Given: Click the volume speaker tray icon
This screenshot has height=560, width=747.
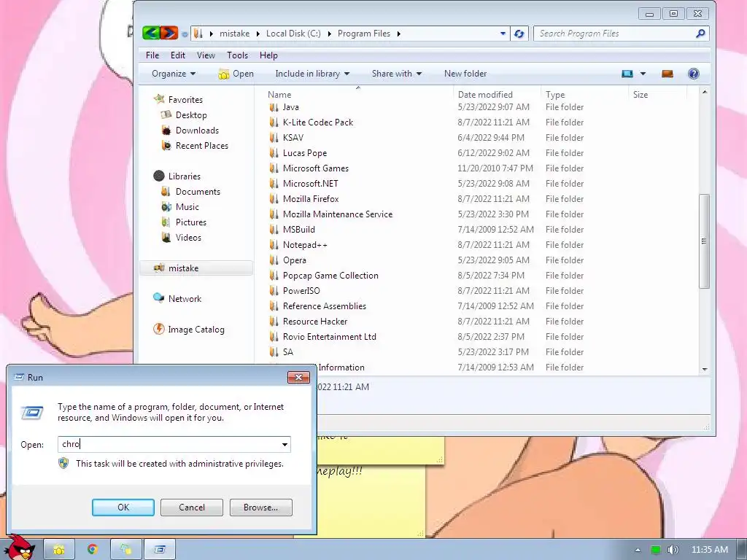Looking at the screenshot, I should [x=673, y=550].
